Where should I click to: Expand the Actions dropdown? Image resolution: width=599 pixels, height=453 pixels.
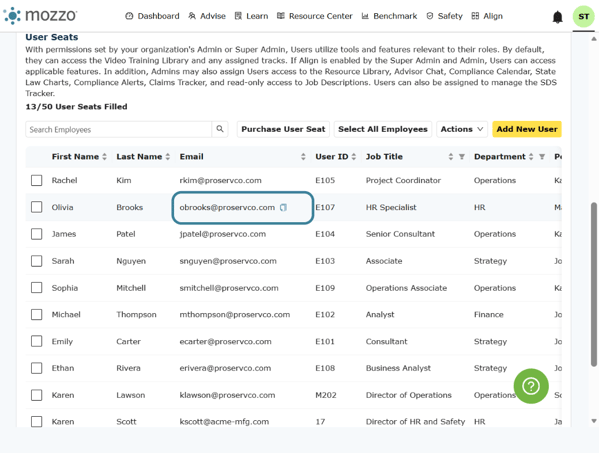pyautogui.click(x=462, y=129)
